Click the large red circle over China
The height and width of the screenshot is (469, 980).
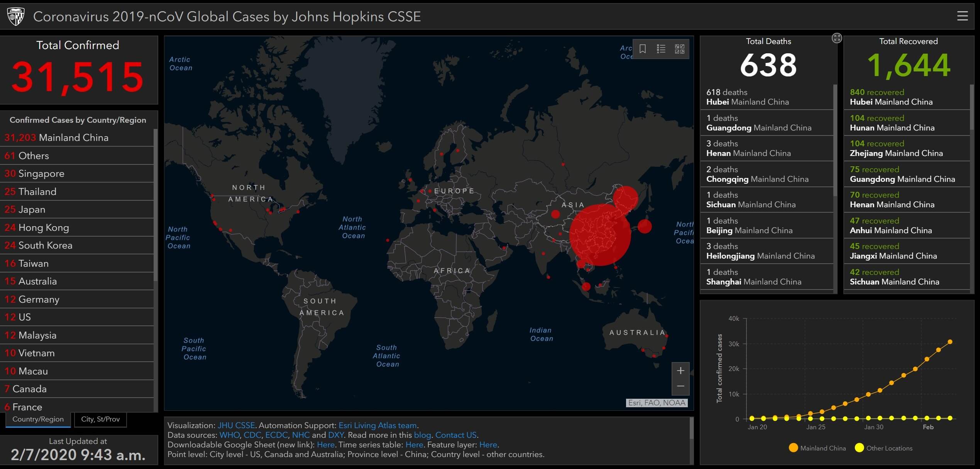tap(600, 235)
